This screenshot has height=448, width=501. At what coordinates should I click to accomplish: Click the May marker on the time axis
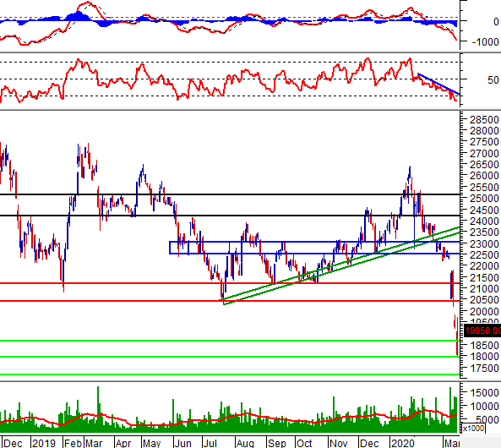[152, 443]
